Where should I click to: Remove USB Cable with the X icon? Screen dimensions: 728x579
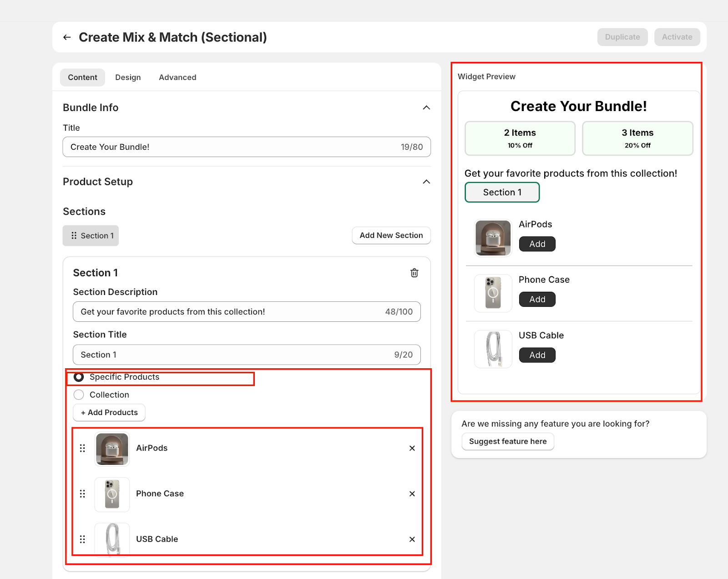point(412,539)
